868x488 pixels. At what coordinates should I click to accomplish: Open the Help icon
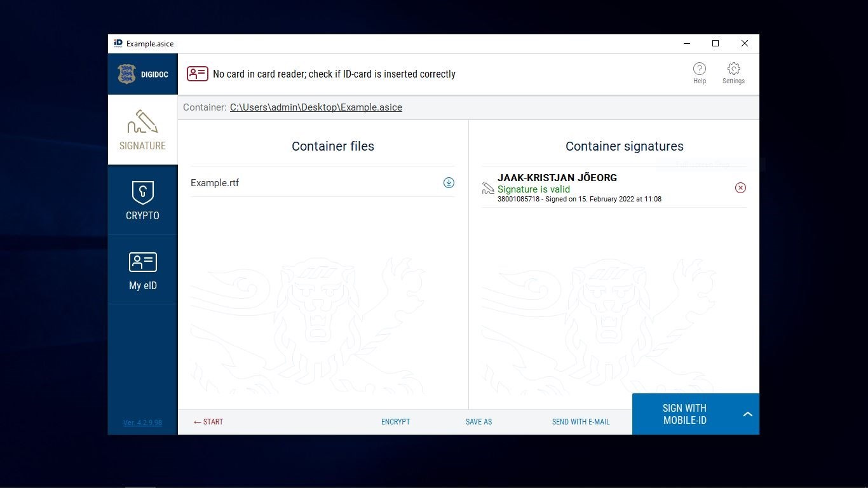[x=699, y=72]
